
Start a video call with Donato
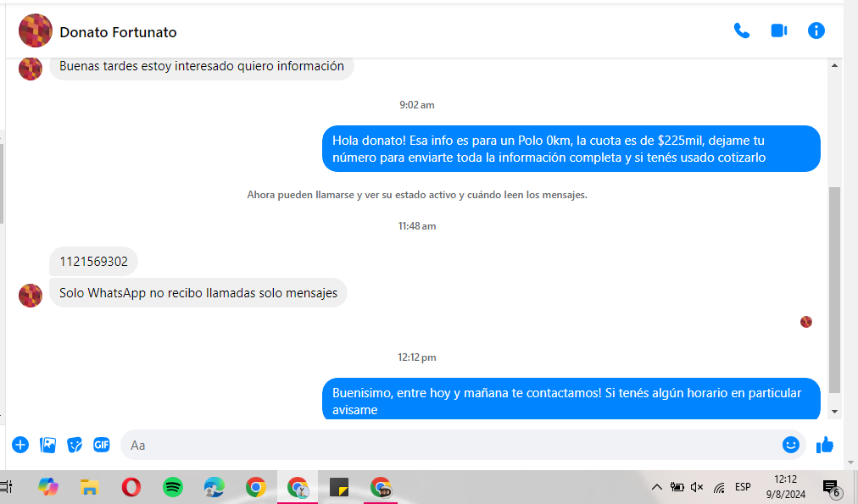coord(778,31)
